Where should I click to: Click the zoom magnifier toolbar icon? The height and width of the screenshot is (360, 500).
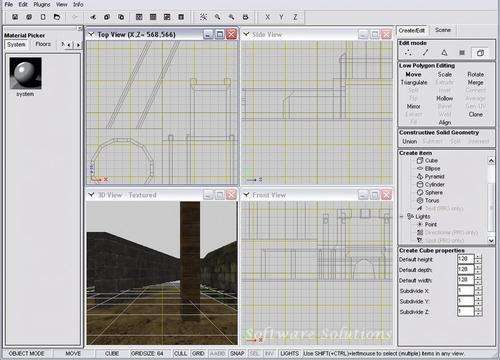point(217,17)
